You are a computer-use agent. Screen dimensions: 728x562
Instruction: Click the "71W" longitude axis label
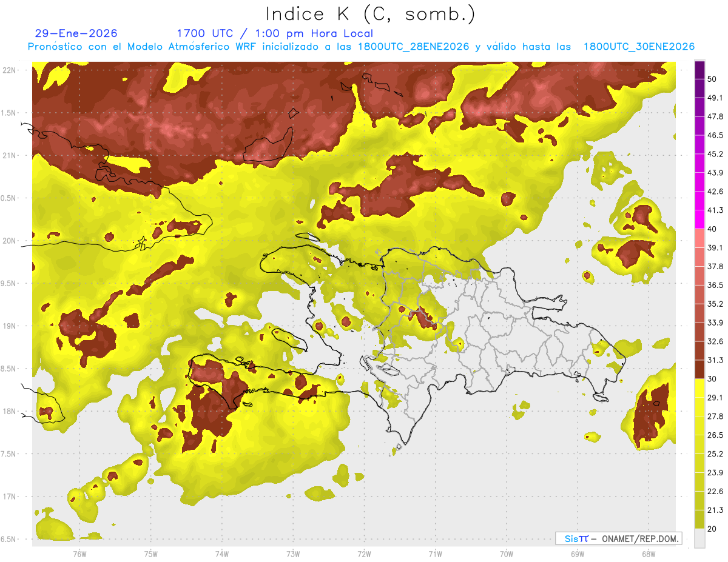pos(435,554)
